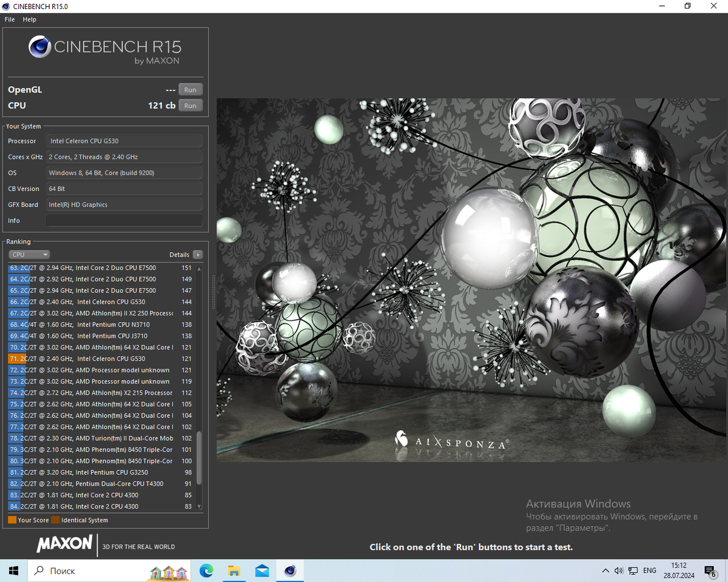Select rank 76 AMD Athlon 64 X2 Dual Core scoring 104
The width and height of the screenshot is (728, 582).
click(x=102, y=416)
